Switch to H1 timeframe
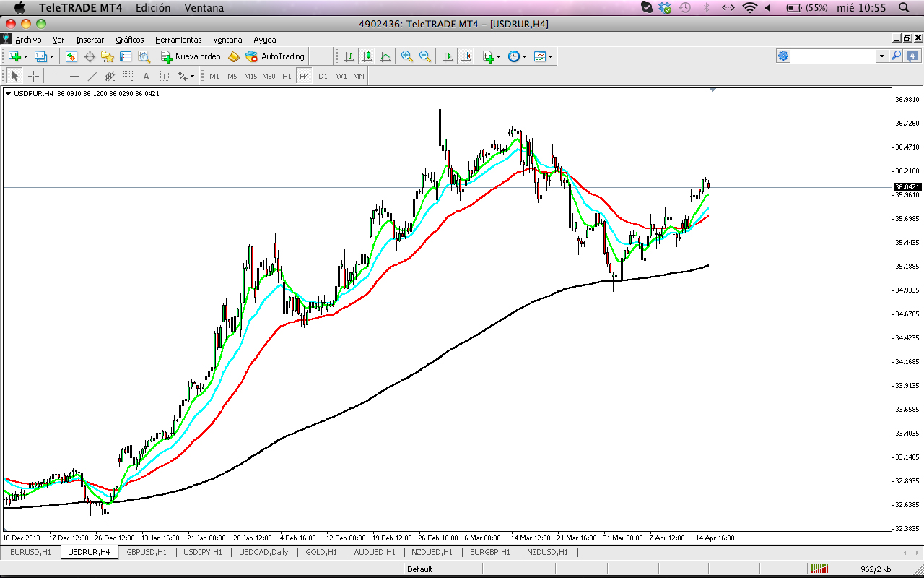Image resolution: width=924 pixels, height=578 pixels. click(x=287, y=76)
